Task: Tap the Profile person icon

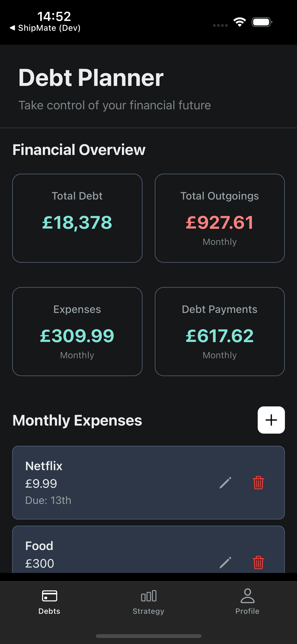Action: [x=247, y=596]
